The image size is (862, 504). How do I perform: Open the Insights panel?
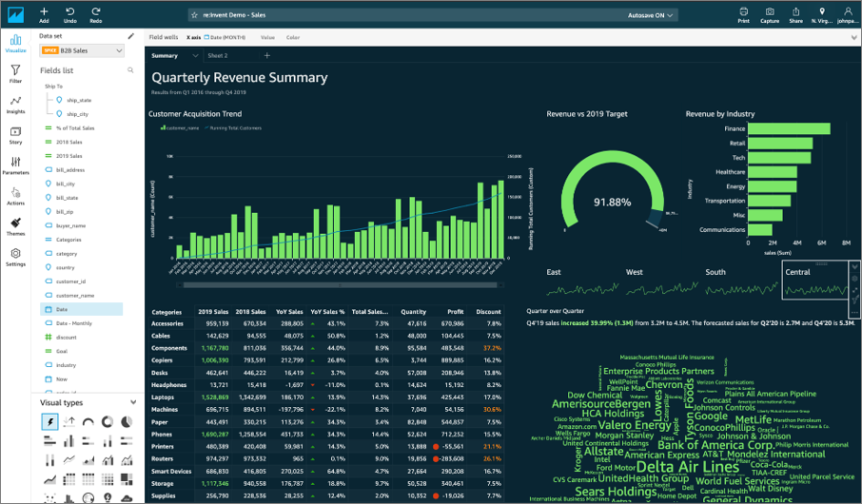click(x=16, y=105)
